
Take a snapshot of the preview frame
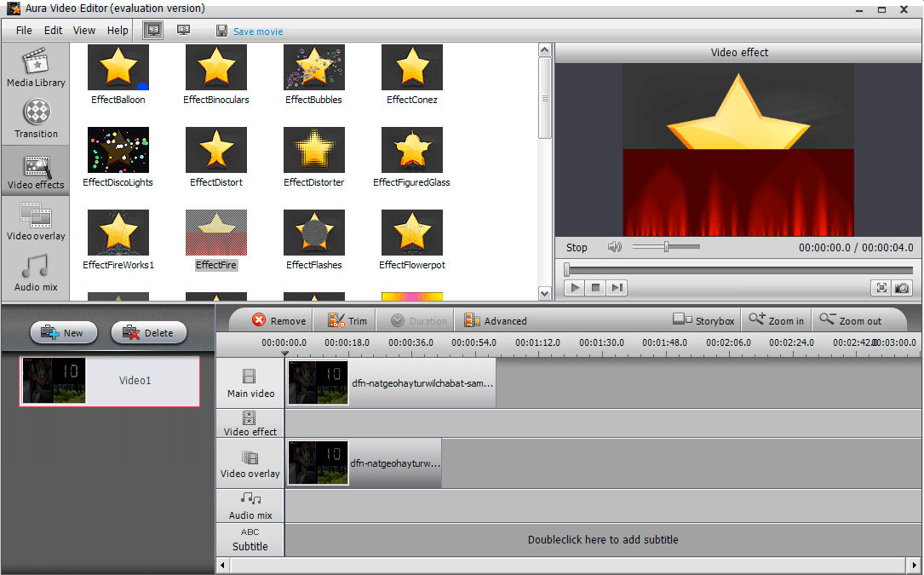tap(903, 288)
